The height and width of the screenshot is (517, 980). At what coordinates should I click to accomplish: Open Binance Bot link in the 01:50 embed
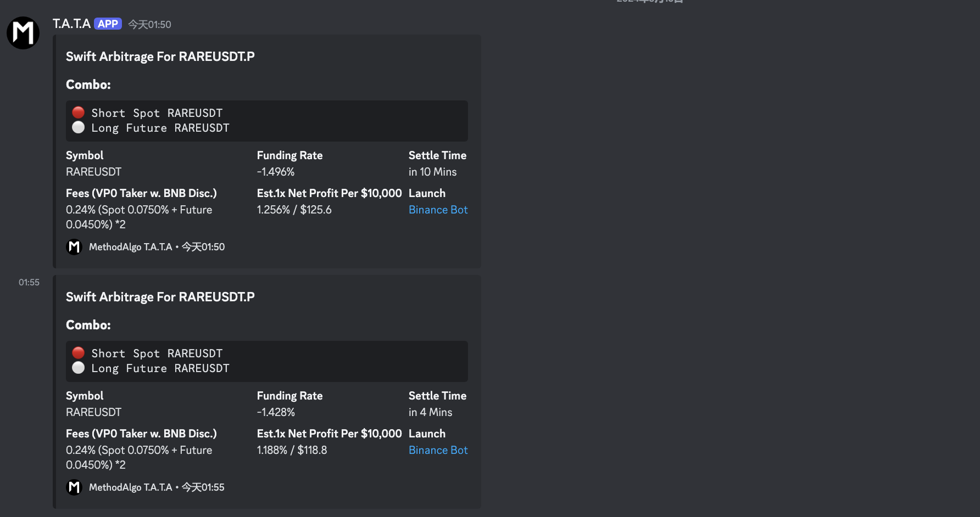438,210
